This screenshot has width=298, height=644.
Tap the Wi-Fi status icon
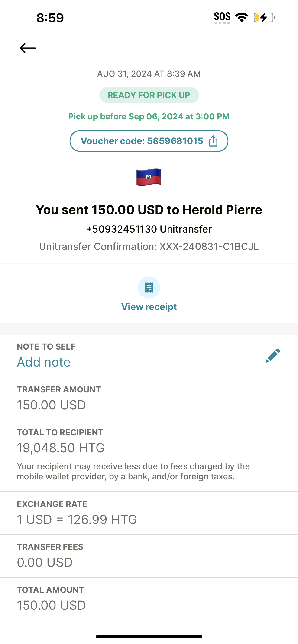(241, 17)
